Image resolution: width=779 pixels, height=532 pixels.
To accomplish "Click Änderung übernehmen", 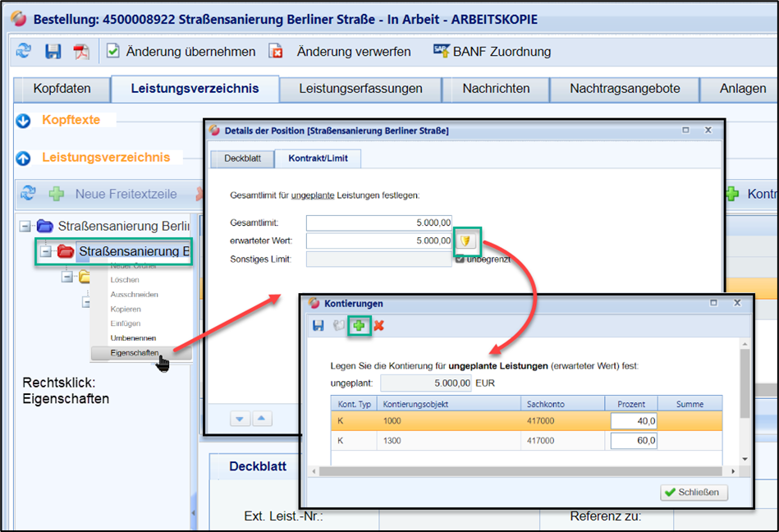I will pos(181,52).
